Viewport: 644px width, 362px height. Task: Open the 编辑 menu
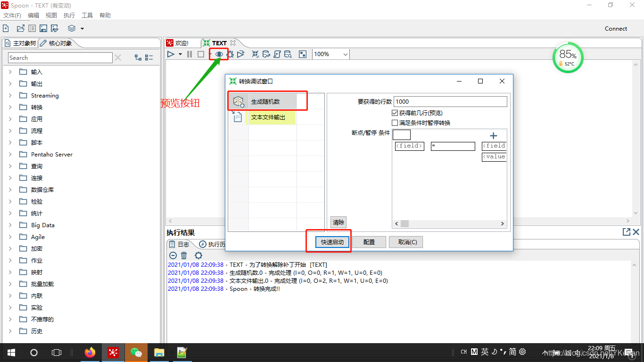[x=33, y=16]
